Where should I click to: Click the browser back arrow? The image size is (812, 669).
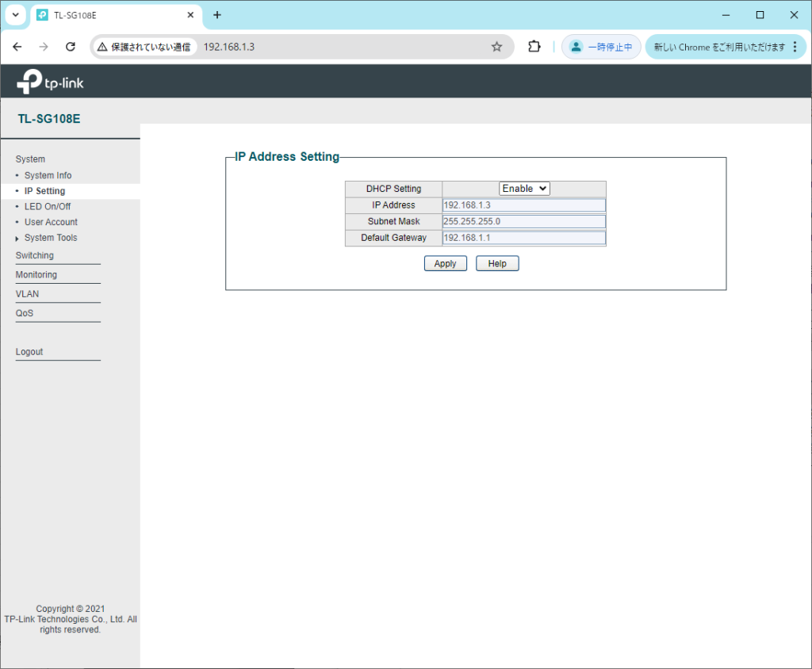click(x=17, y=47)
